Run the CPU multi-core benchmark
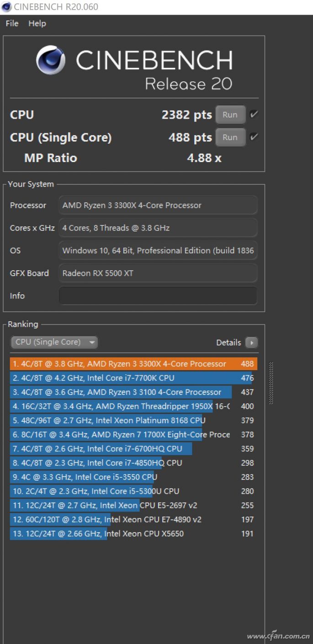 point(230,115)
